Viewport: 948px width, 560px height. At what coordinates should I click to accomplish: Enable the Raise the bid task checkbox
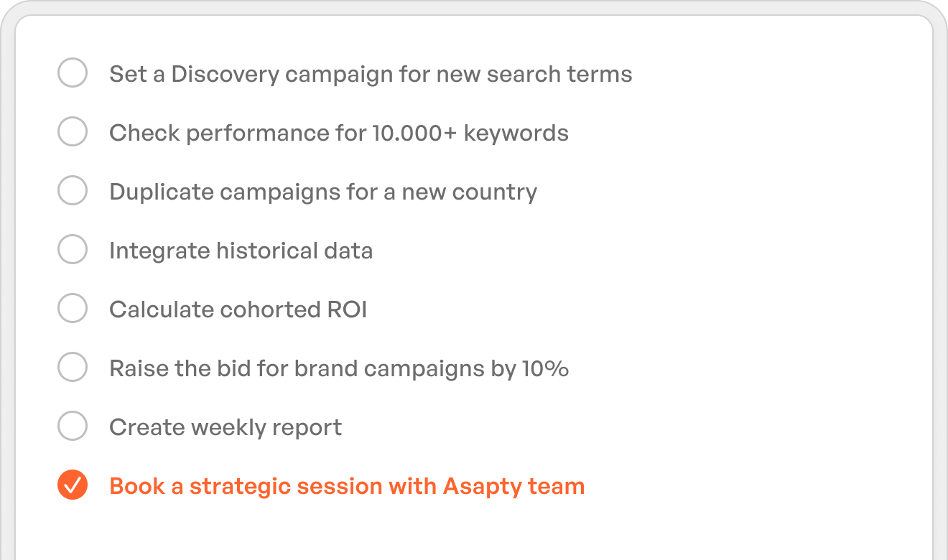point(73,368)
